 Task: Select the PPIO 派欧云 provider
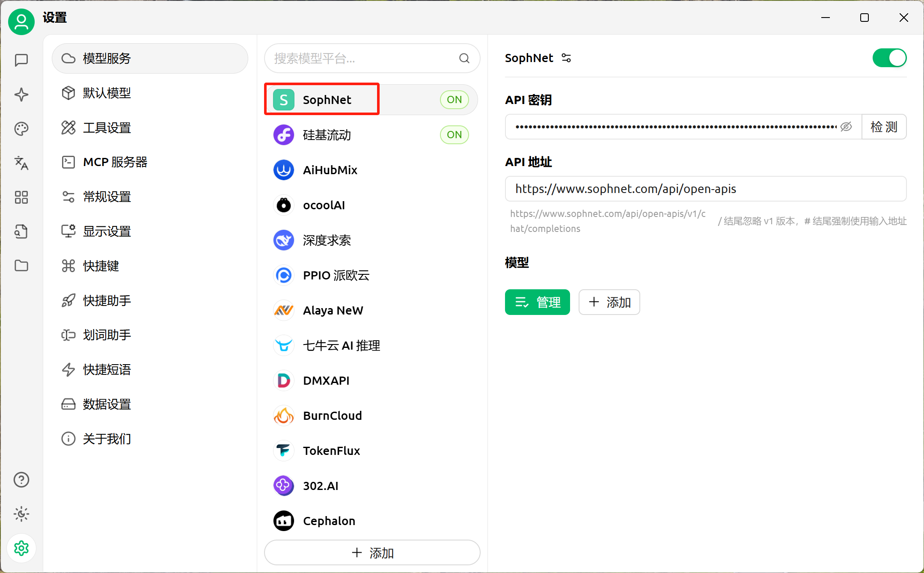click(371, 275)
